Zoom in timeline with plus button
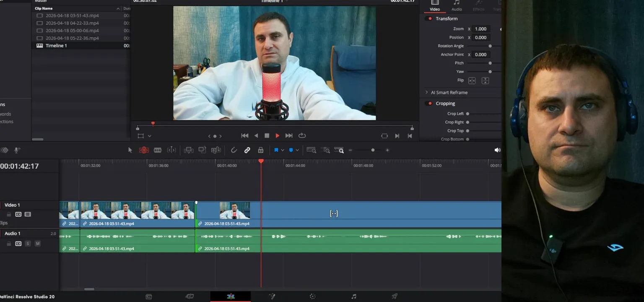The width and height of the screenshot is (644, 302). pyautogui.click(x=387, y=150)
